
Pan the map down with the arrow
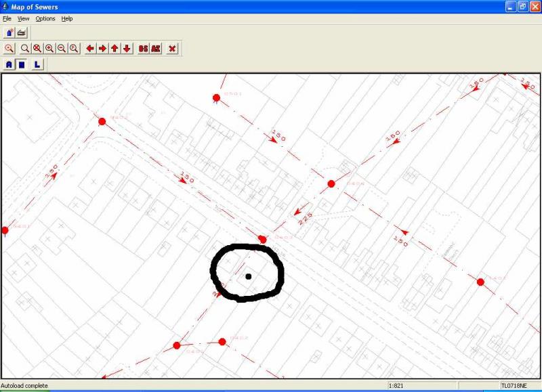coord(127,48)
